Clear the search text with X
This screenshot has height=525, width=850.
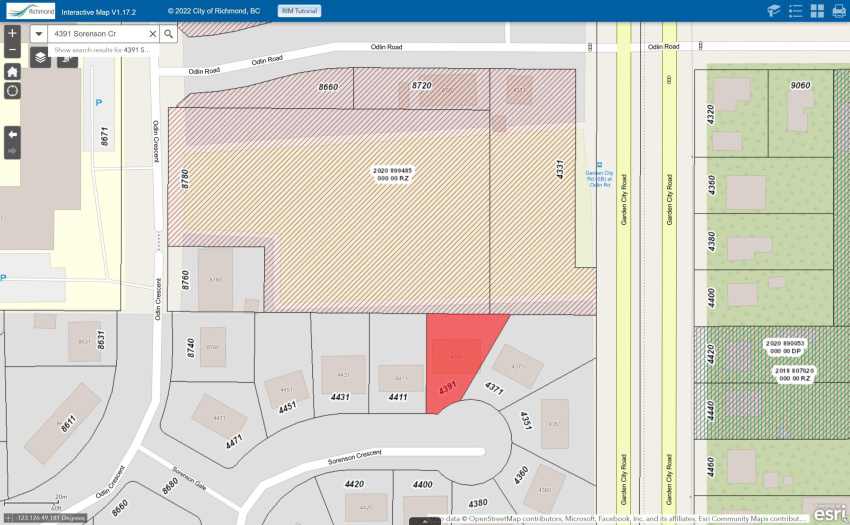point(153,34)
